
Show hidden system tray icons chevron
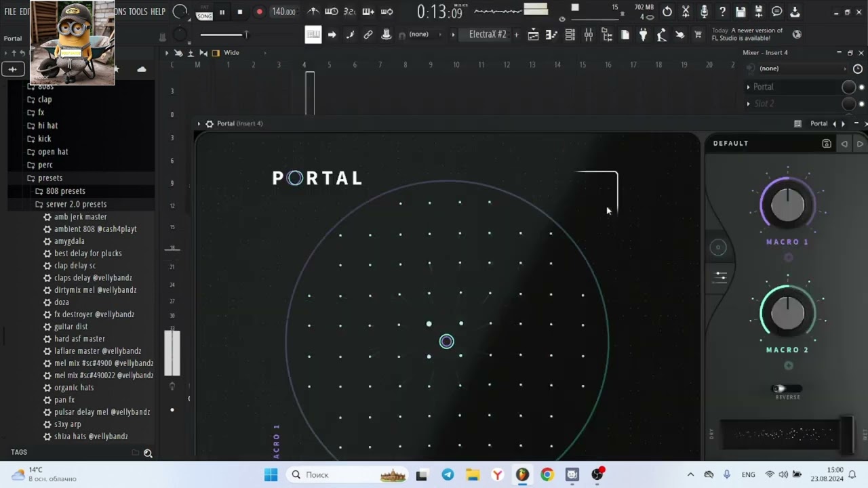coord(690,475)
